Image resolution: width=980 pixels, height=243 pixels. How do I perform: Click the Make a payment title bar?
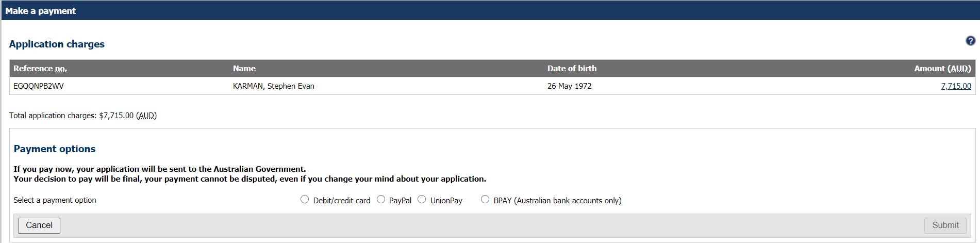tap(490, 10)
